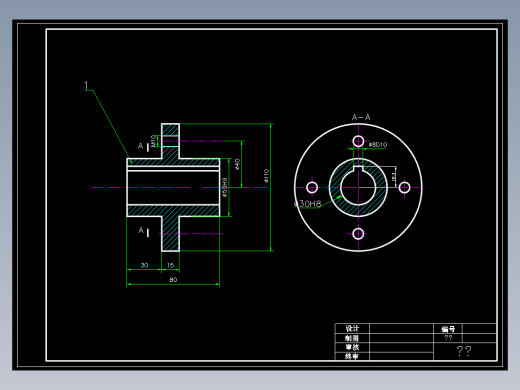Screen dimensions: 520x390
Task: Select the lower section mark letter A
Action: click(141, 230)
